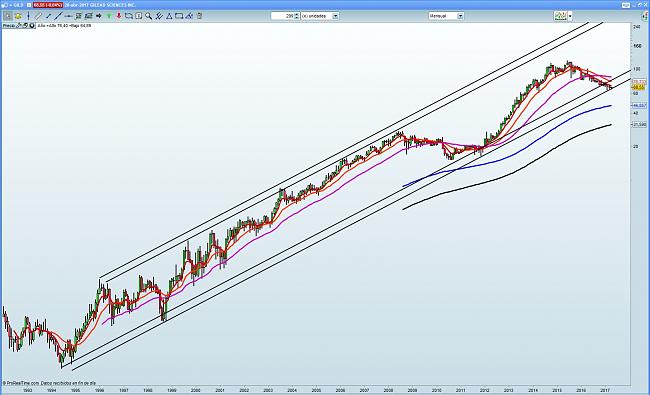Choose the diagonal line drawing tool
This screenshot has width=650, height=395.
click(38, 16)
